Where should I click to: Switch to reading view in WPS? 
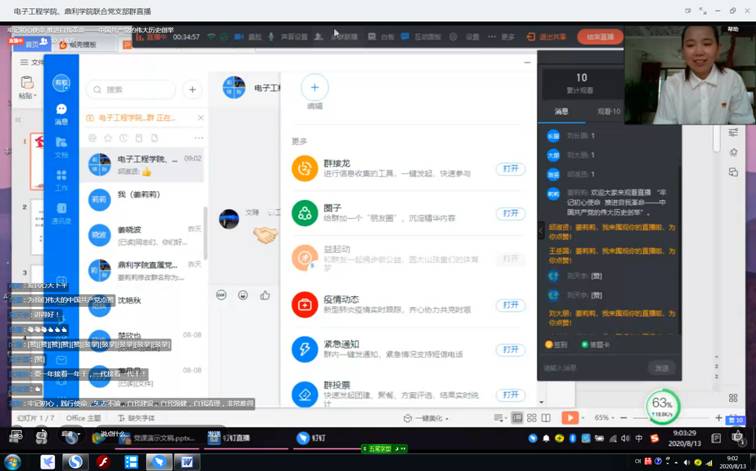click(546, 417)
